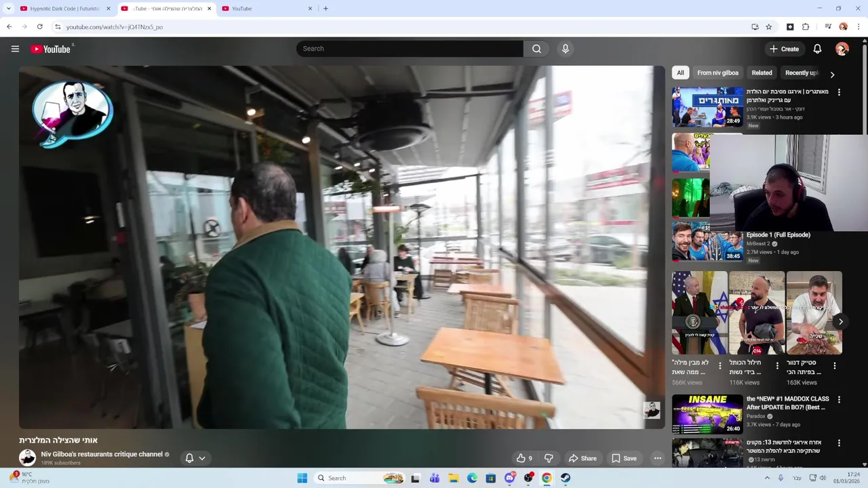Image resolution: width=868 pixels, height=488 pixels.
Task: Open File Explorer from taskbar
Action: tap(453, 478)
